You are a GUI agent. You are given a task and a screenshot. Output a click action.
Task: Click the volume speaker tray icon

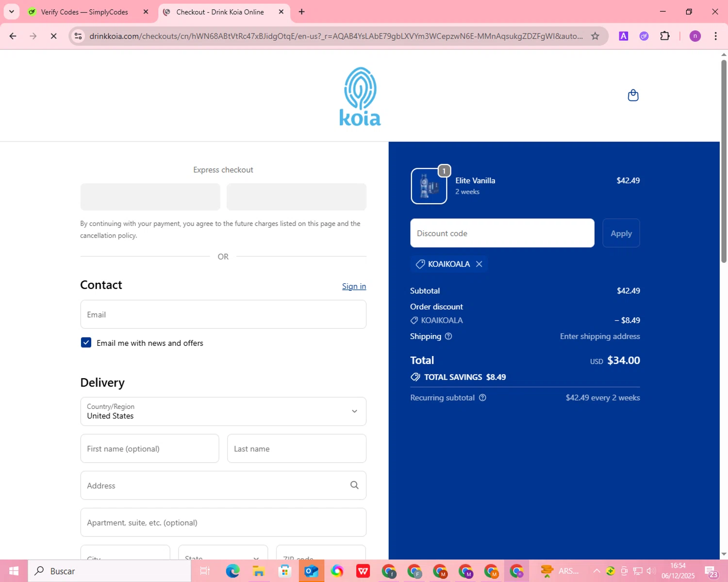(x=651, y=571)
